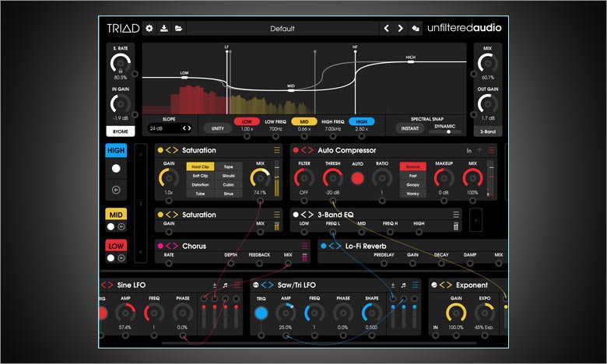This screenshot has width=607, height=364.
Task: Switch top Saturation module type arrows
Action: (x=172, y=150)
